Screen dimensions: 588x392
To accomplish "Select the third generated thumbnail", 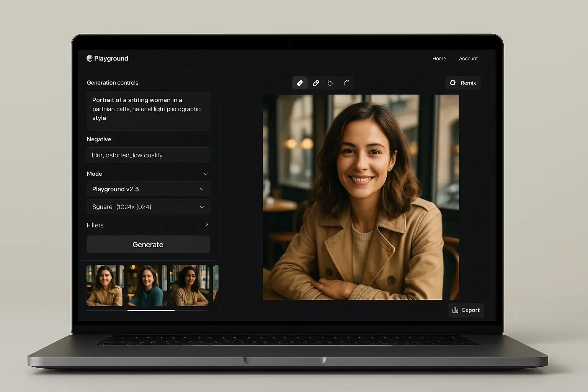I will (x=189, y=286).
